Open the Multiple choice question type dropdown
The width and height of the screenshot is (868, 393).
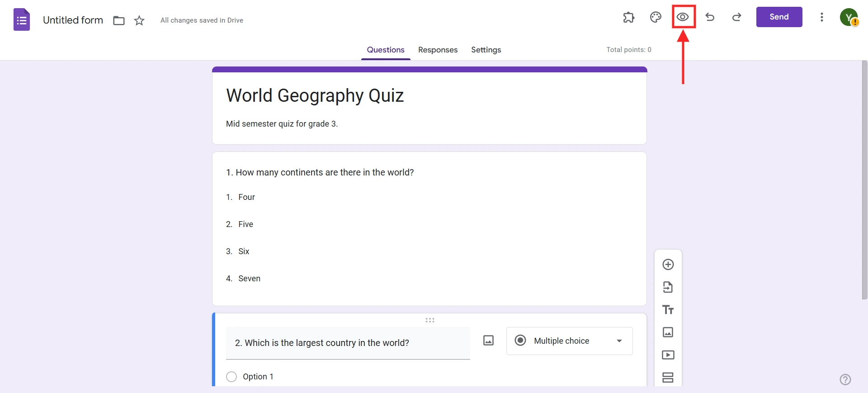pos(569,341)
